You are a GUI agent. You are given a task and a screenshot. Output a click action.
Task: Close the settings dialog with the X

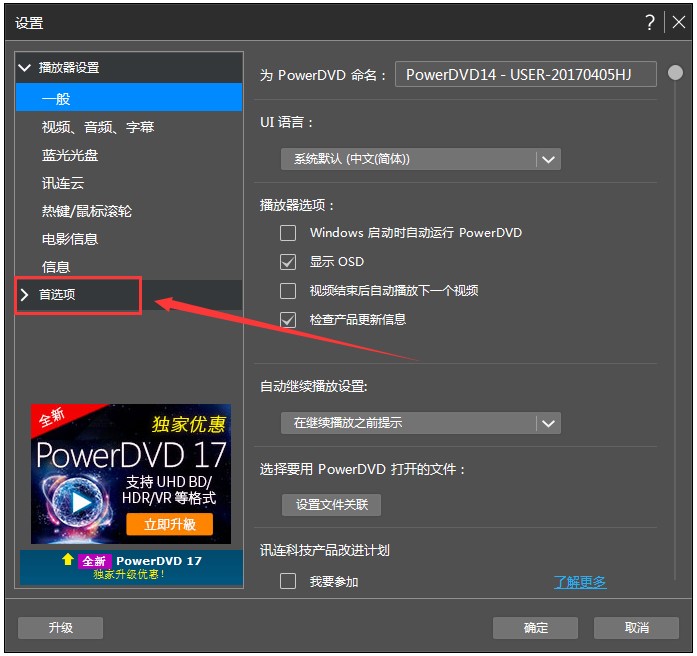tap(678, 22)
